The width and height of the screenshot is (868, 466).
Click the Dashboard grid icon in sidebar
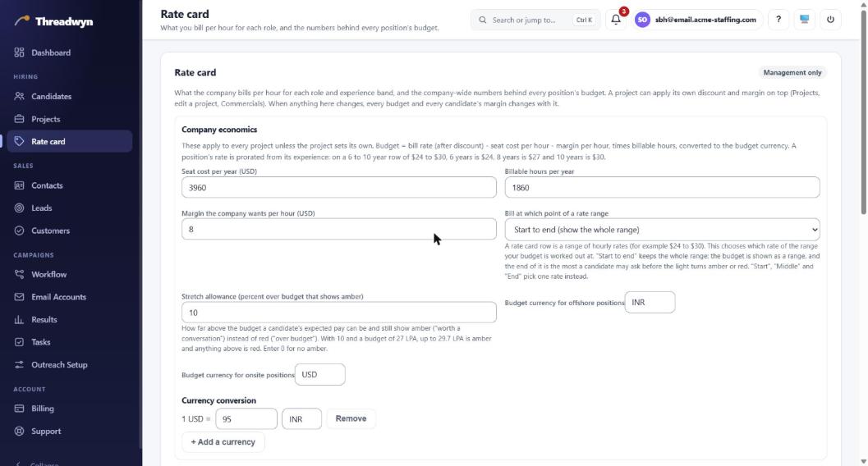(20, 53)
